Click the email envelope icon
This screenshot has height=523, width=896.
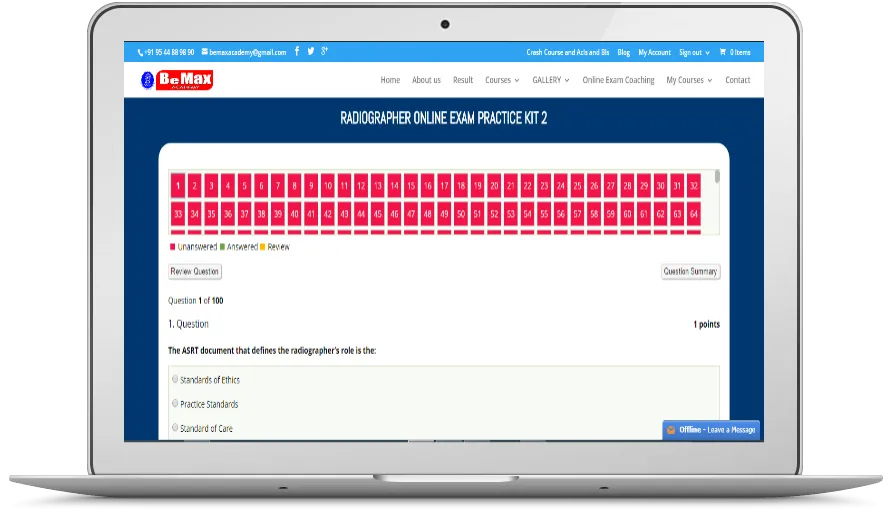point(205,52)
